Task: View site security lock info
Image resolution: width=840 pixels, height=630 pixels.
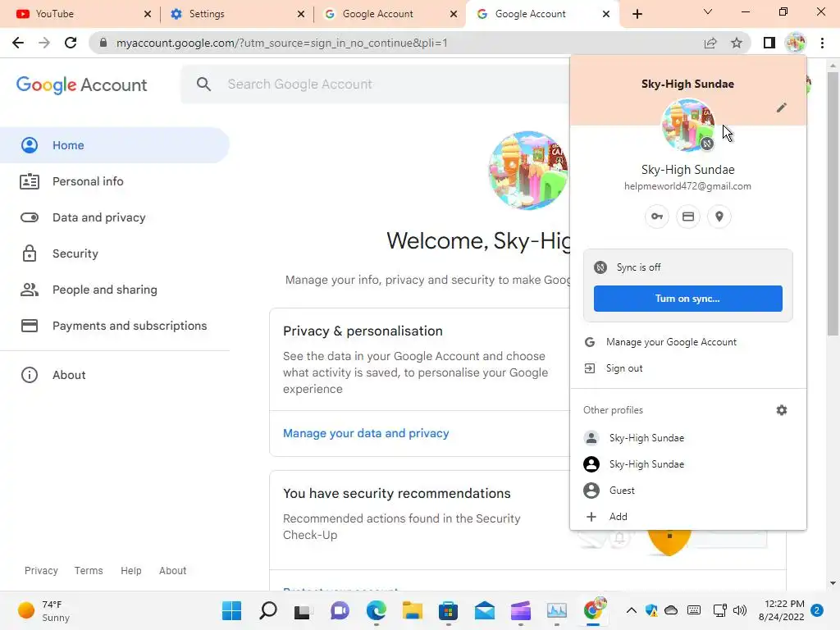Action: tap(103, 43)
